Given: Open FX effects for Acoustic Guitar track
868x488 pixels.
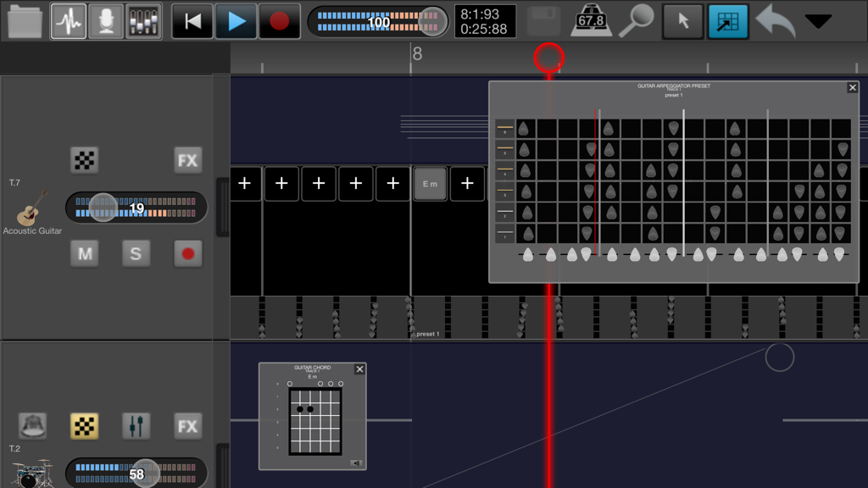Looking at the screenshot, I should 187,160.
